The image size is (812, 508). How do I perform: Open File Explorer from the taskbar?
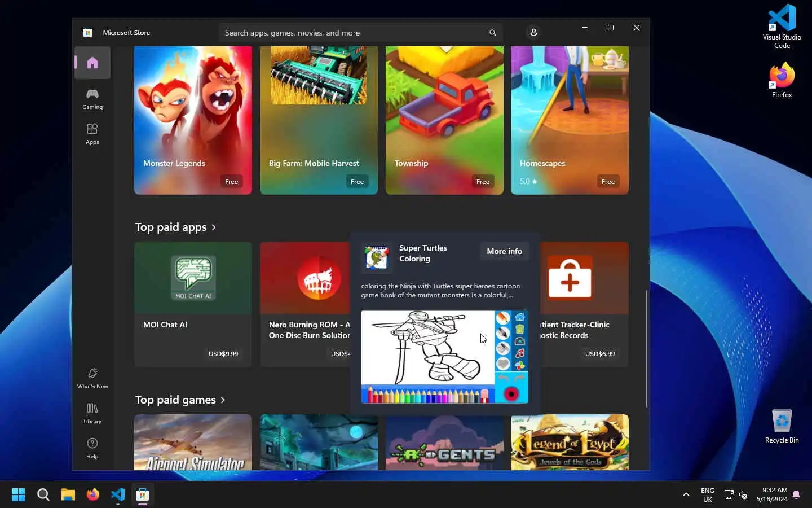pyautogui.click(x=68, y=494)
